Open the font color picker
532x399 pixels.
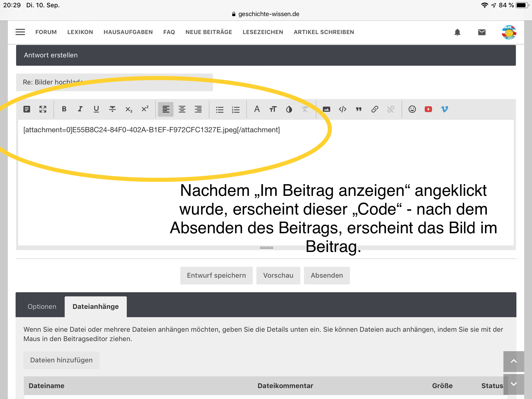point(289,109)
